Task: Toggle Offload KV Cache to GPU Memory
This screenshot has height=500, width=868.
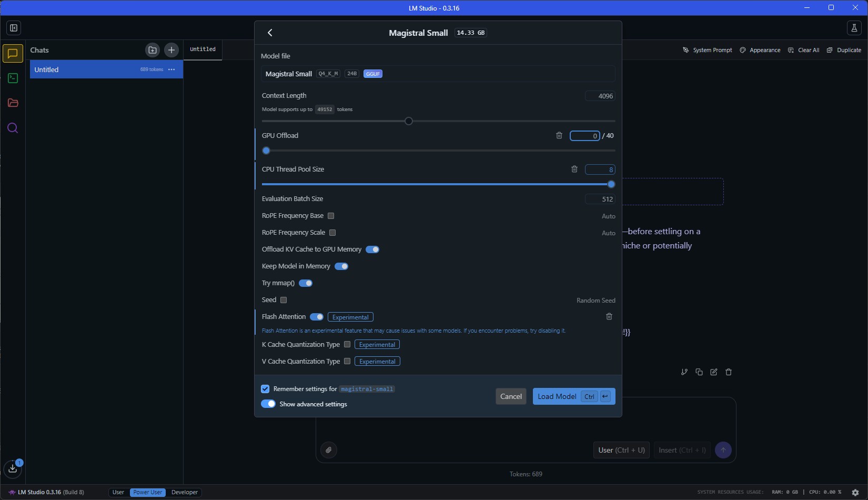Action: 372,249
